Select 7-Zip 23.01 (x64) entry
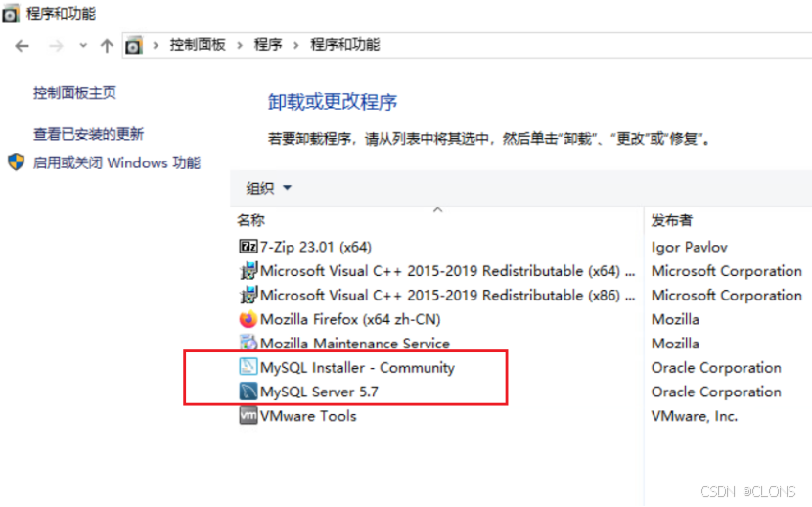 coord(315,247)
